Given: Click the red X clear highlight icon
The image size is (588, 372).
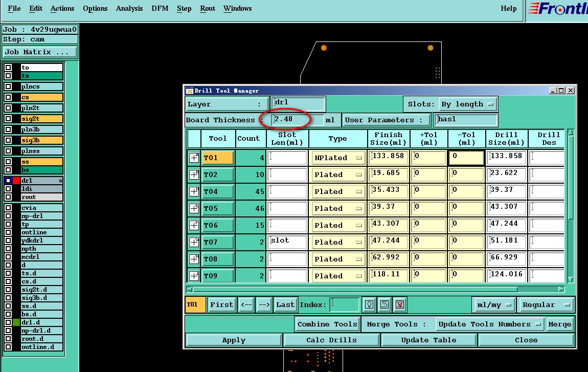Looking at the screenshot, I should (400, 305).
